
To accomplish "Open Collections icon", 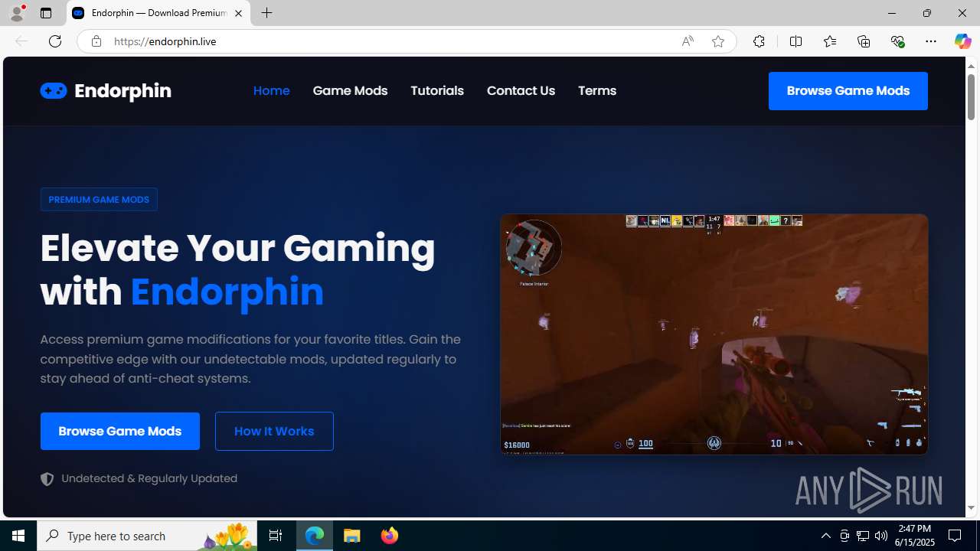I will [864, 41].
